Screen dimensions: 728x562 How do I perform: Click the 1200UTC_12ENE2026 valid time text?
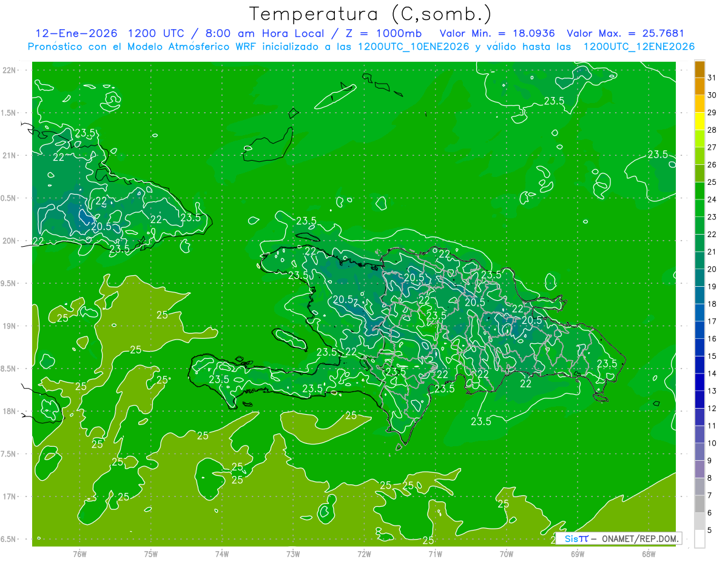[639, 47]
